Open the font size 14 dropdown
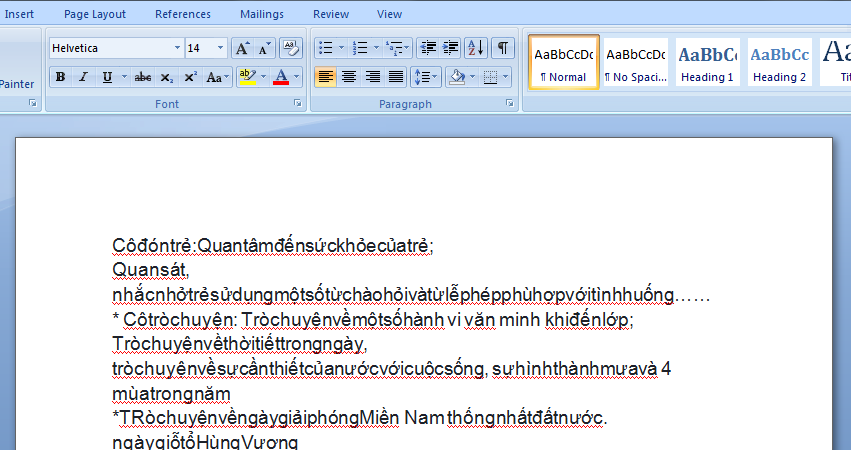The width and height of the screenshot is (851, 450). point(222,48)
